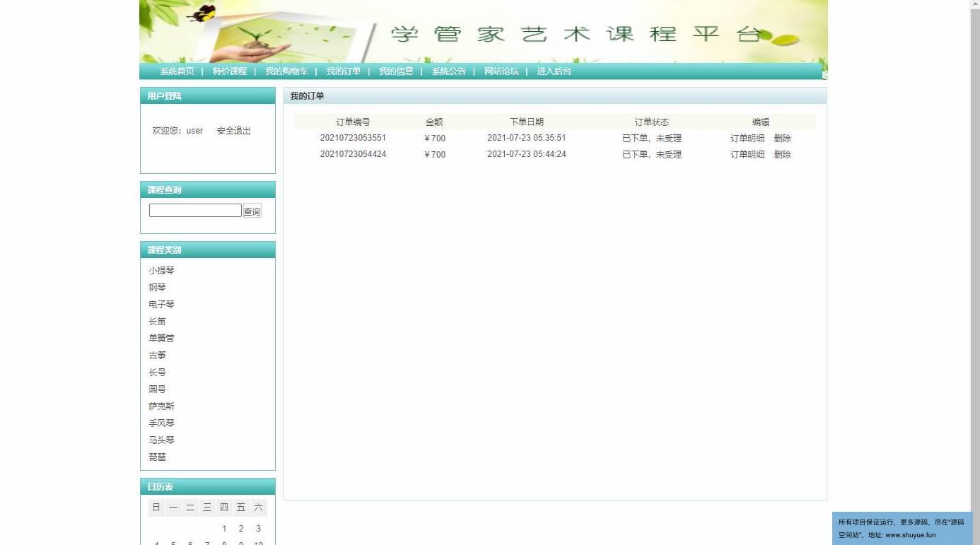
Task: Open 订单明细 for order 20210723053551
Action: click(747, 139)
